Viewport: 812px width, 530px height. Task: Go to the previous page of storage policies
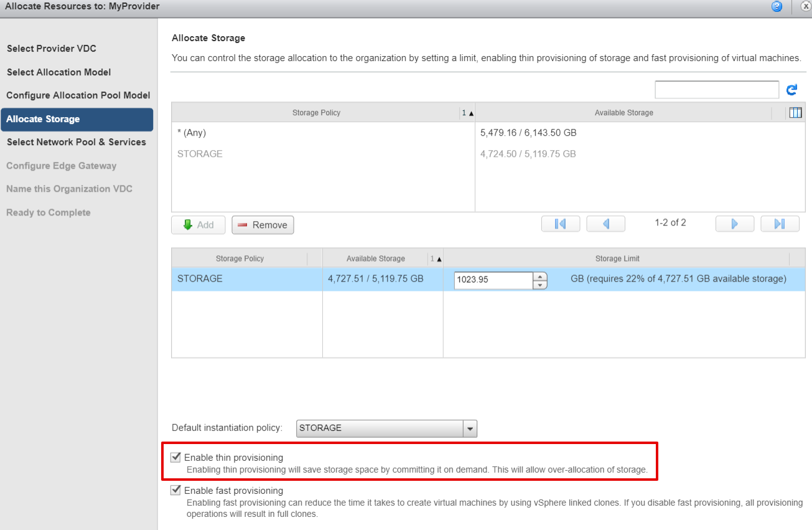[605, 224]
